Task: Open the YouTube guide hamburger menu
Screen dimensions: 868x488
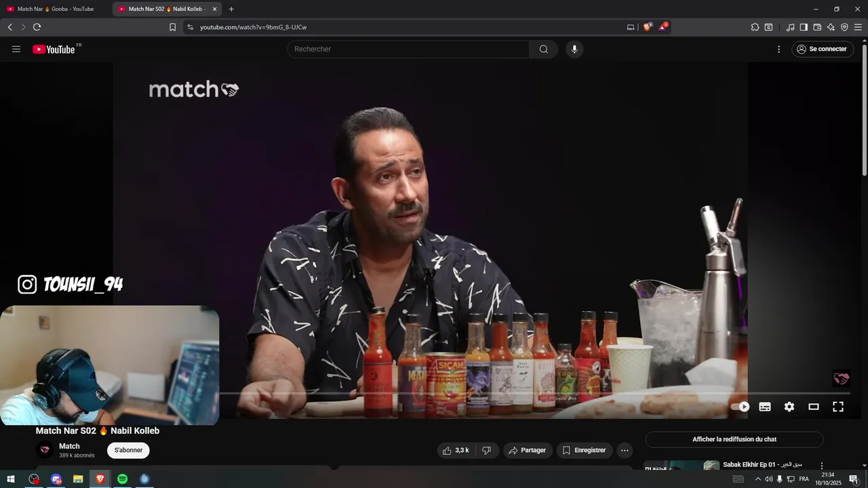Action: coord(16,49)
